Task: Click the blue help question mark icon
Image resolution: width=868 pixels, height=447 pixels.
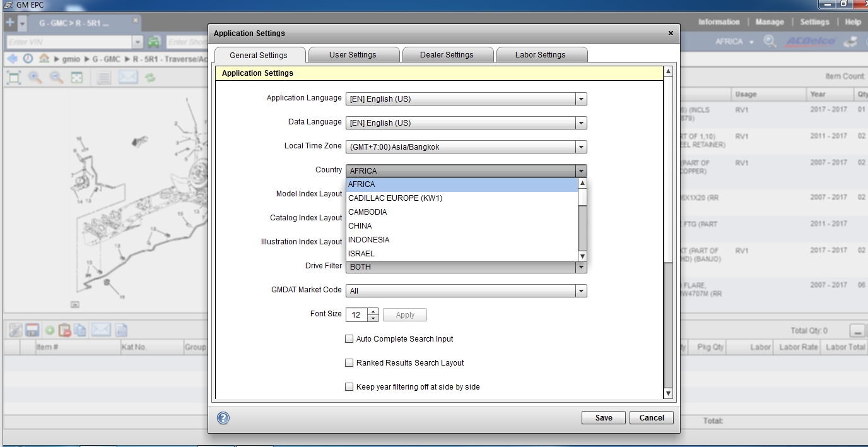Action: (223, 418)
